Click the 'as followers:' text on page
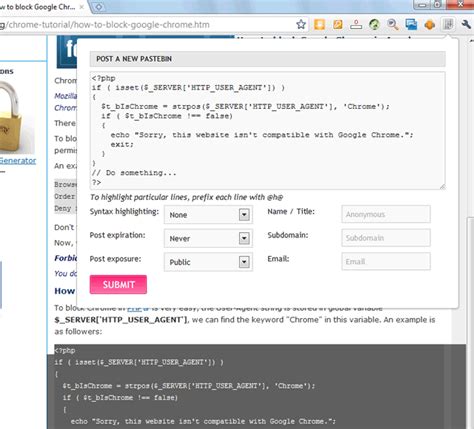The height and width of the screenshot is (429, 474). point(78,332)
